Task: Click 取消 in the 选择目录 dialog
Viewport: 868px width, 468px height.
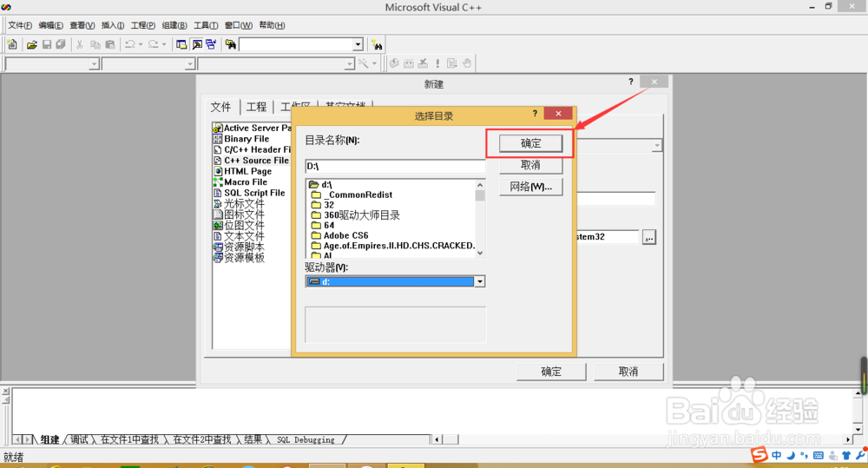Action: (x=530, y=165)
